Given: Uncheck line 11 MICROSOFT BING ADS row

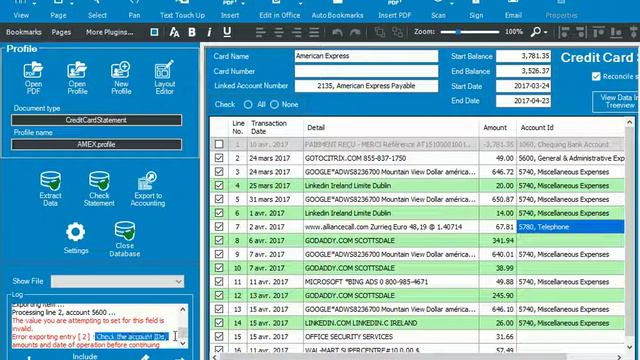Looking at the screenshot, I should click(x=219, y=282).
